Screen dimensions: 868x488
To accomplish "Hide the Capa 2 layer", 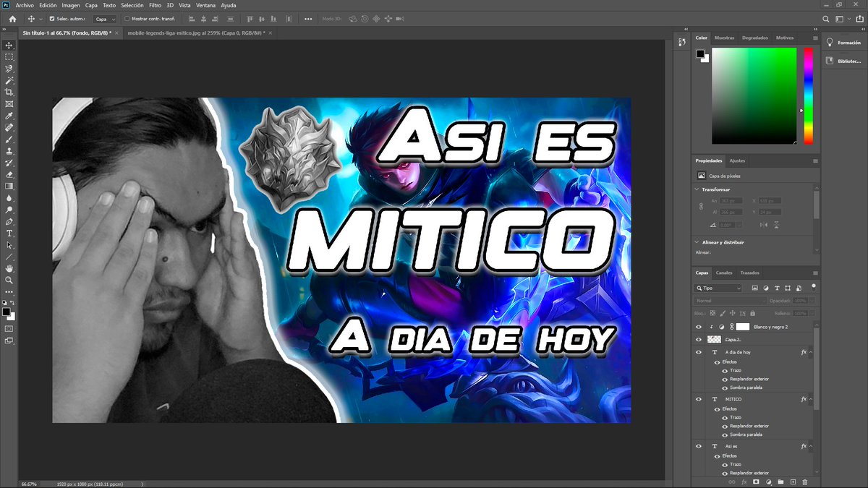I will 699,339.
